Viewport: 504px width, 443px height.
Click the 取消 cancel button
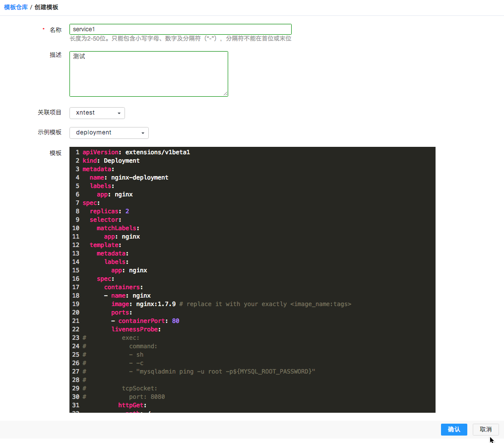[x=485, y=430]
